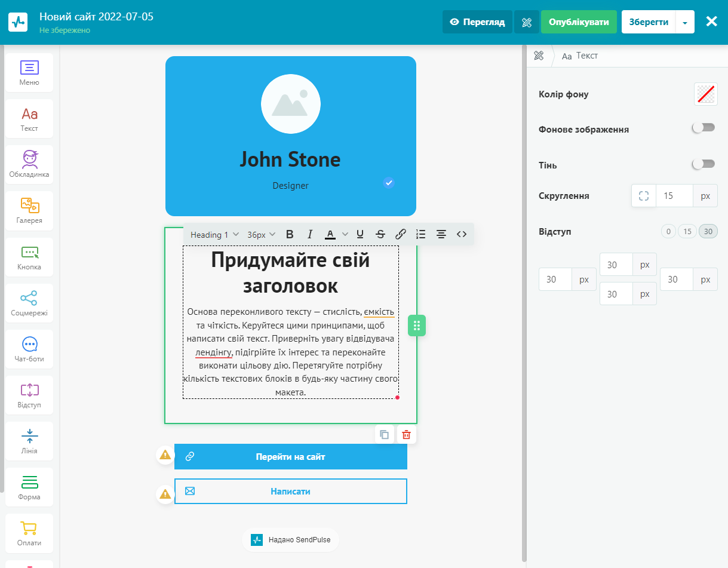Select the 15 padding preset
The image size is (728, 568).
(x=687, y=232)
